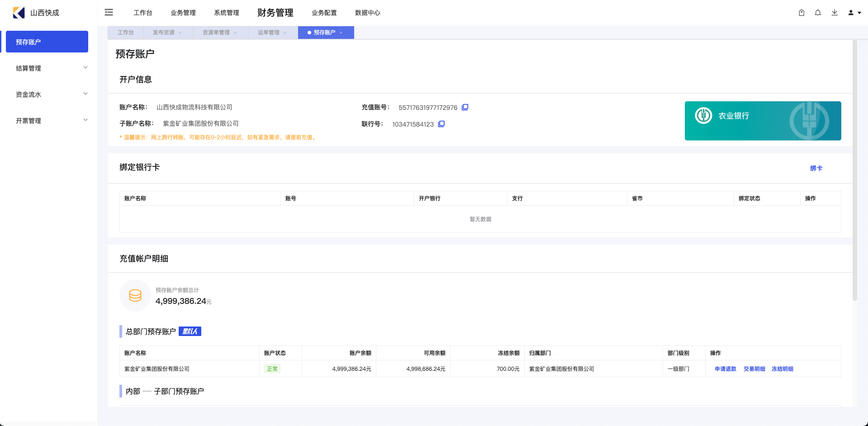Viewport: 868px width, 426px height.
Task: Click 冻结余额 value 700.00元
Action: [508, 369]
